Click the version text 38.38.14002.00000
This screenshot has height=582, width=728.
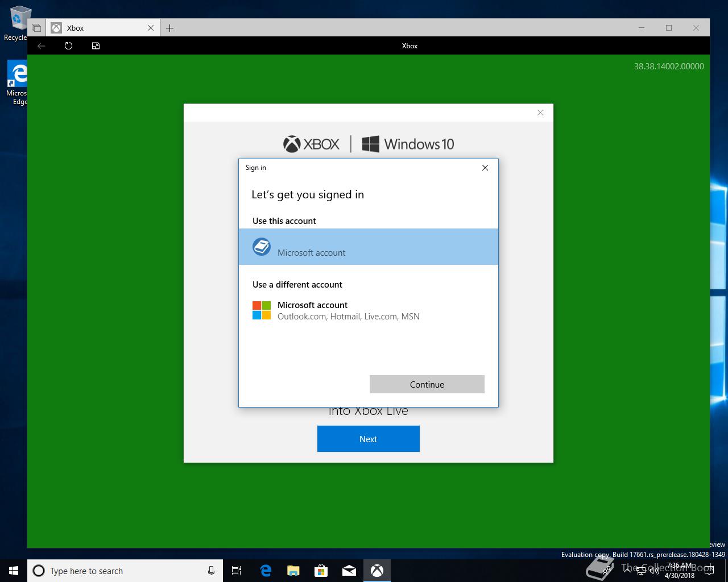coord(669,66)
